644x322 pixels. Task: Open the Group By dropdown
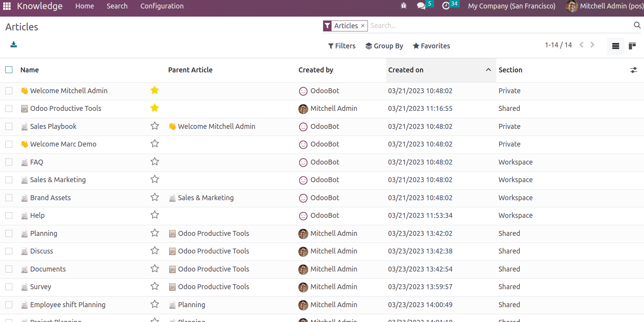tap(384, 46)
